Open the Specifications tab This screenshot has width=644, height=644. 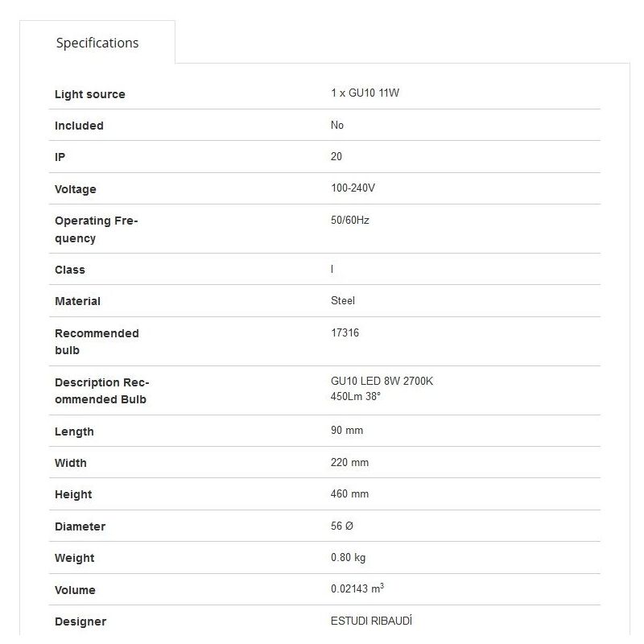tap(97, 43)
